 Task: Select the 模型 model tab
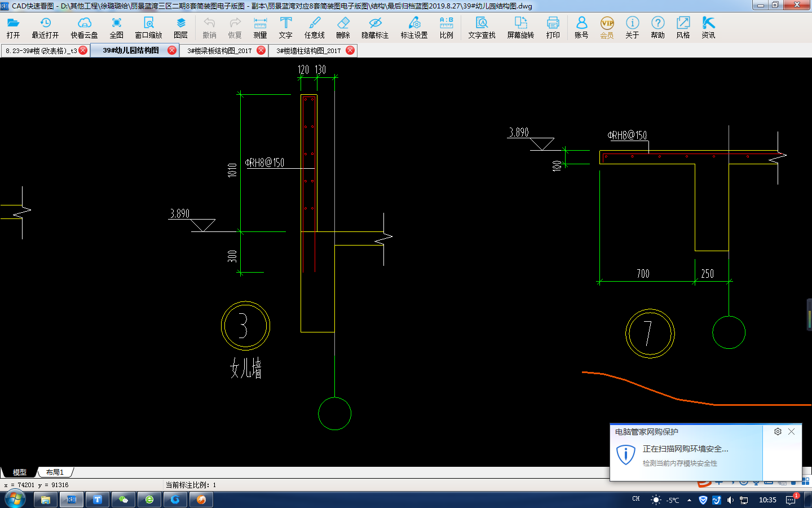pyautogui.click(x=20, y=472)
